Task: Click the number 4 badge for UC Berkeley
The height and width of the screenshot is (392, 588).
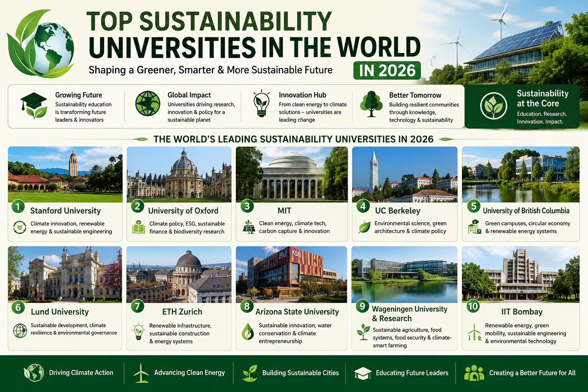Action: click(x=363, y=206)
